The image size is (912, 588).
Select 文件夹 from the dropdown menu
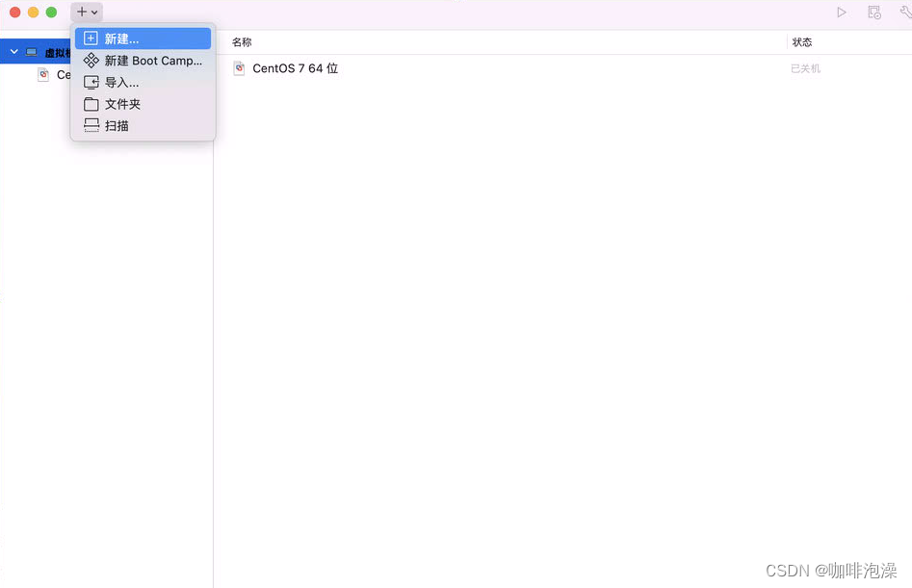coord(143,104)
